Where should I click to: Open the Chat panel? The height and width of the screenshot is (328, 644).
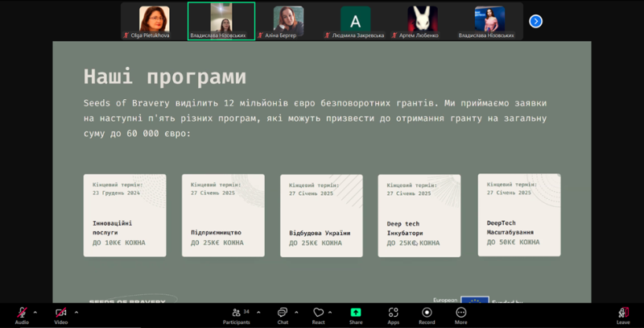pos(283,312)
